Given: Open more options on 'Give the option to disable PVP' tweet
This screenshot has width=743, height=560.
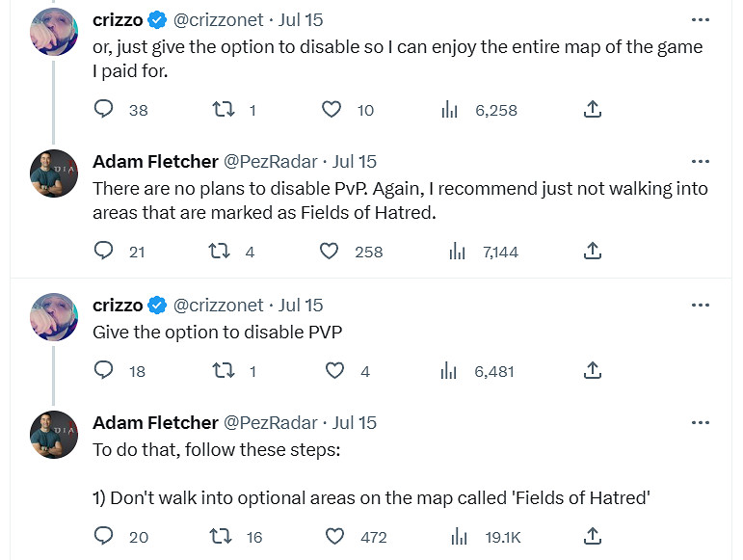Looking at the screenshot, I should 701,306.
